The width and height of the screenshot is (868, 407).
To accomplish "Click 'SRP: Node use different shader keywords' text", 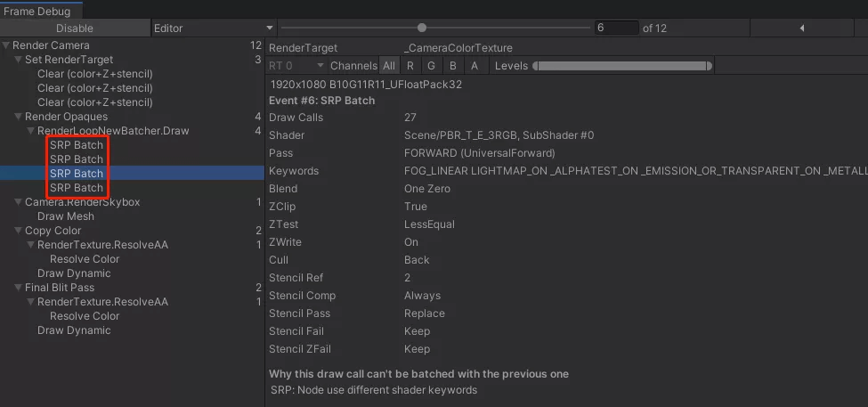I will click(x=374, y=390).
